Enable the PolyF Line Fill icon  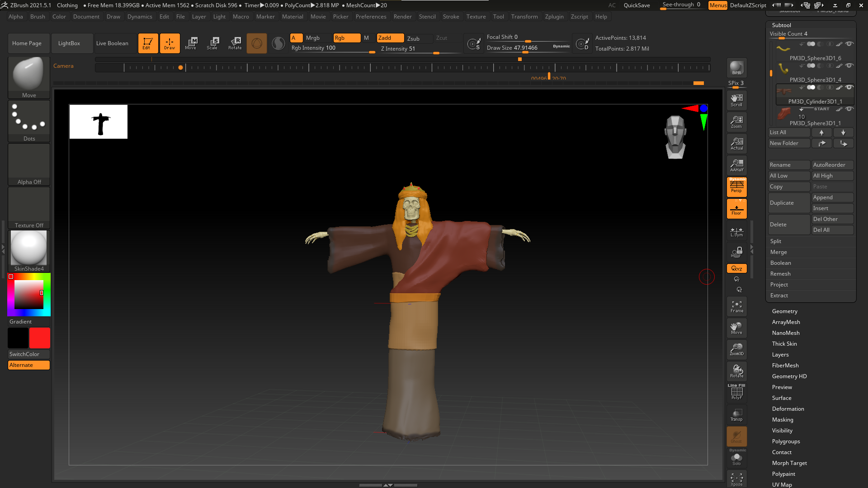736,392
